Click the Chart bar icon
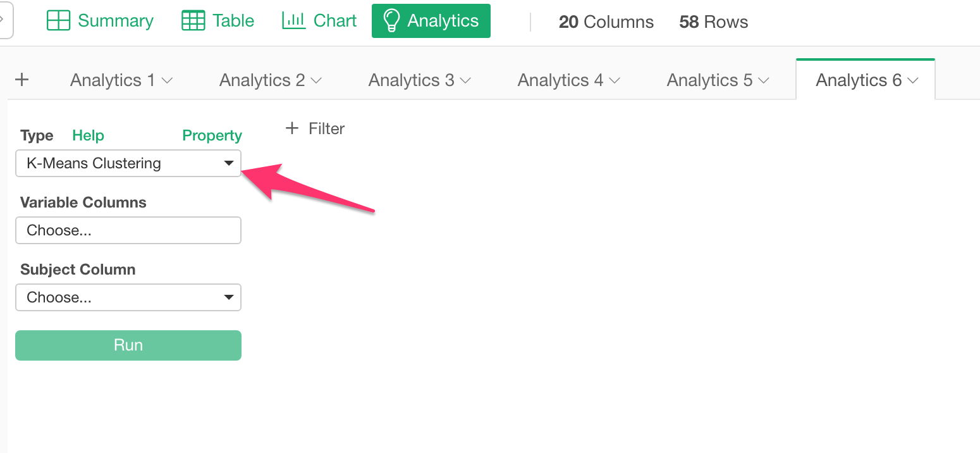980x453 pixels. pyautogui.click(x=293, y=21)
